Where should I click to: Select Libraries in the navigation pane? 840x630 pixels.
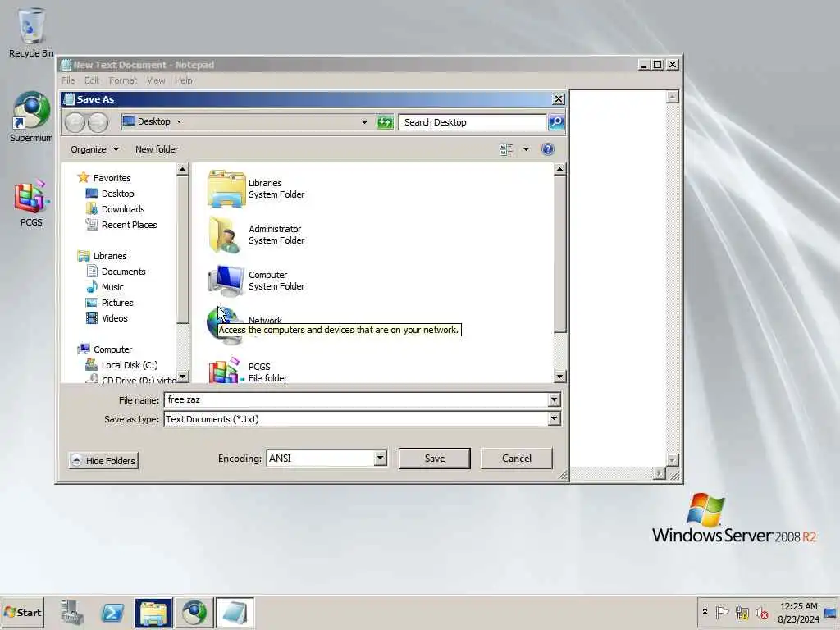tap(110, 256)
